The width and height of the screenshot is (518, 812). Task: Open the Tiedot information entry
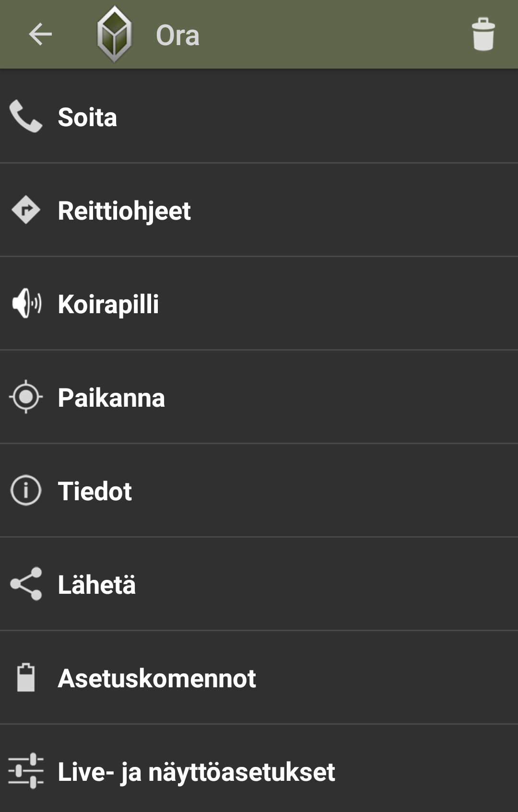point(95,492)
